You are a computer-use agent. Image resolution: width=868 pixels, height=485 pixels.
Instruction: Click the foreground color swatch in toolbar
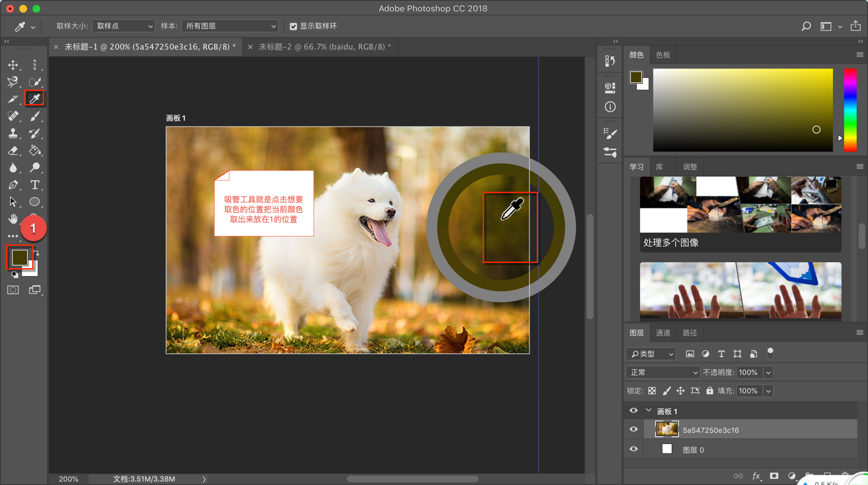click(19, 257)
